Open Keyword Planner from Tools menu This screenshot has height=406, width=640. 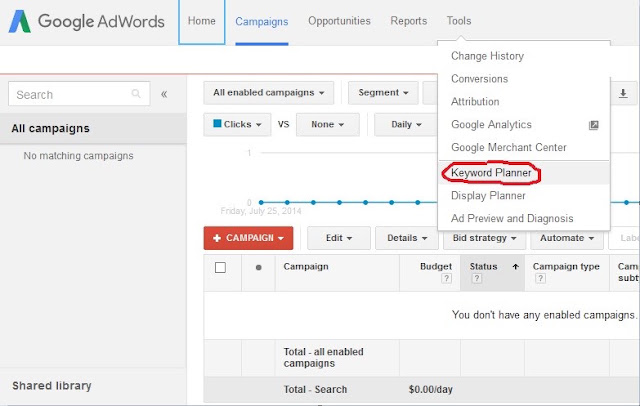point(524,173)
